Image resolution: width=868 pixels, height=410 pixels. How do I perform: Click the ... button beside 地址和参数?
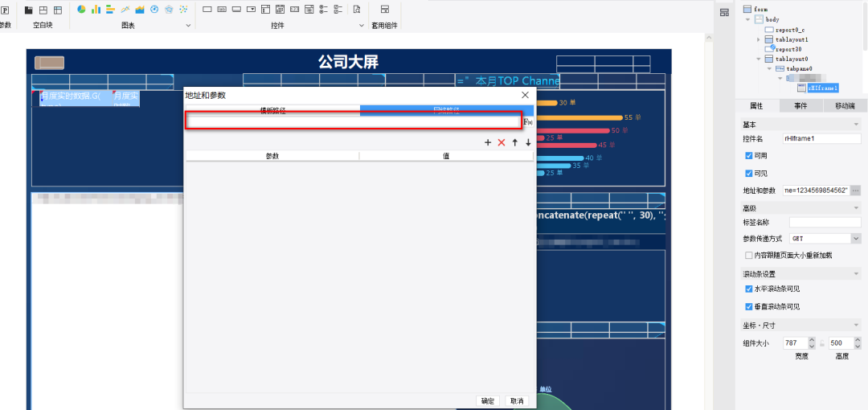(x=856, y=191)
